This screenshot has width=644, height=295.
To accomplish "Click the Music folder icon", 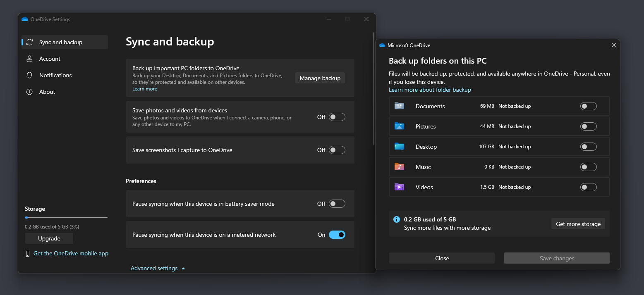I will (x=399, y=167).
